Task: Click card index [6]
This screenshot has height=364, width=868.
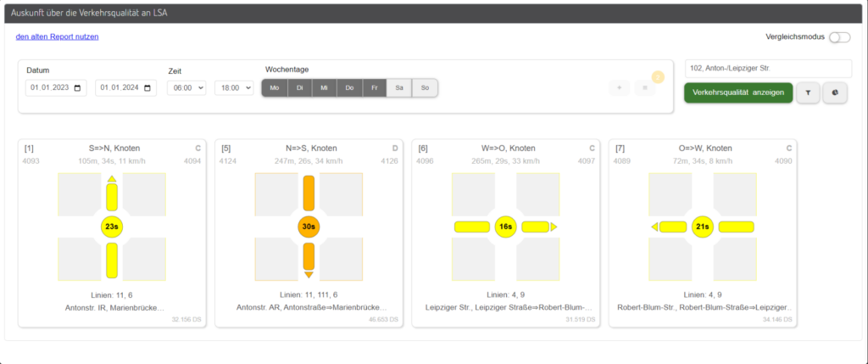Action: [x=423, y=148]
